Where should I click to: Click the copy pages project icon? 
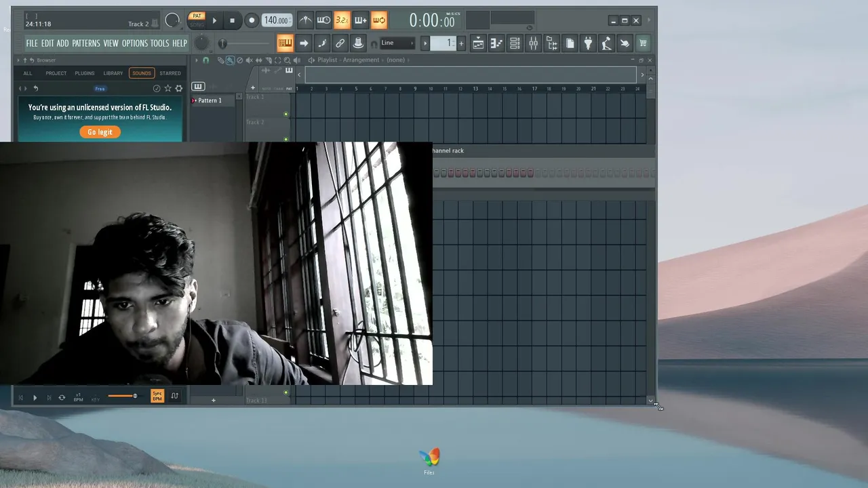point(570,43)
